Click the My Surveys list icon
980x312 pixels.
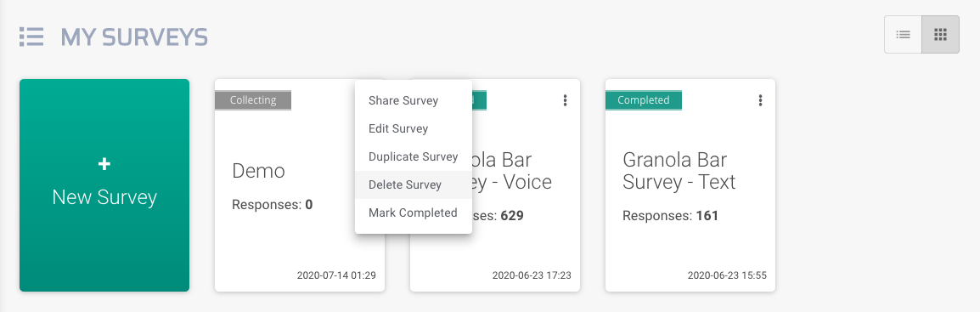(x=31, y=37)
